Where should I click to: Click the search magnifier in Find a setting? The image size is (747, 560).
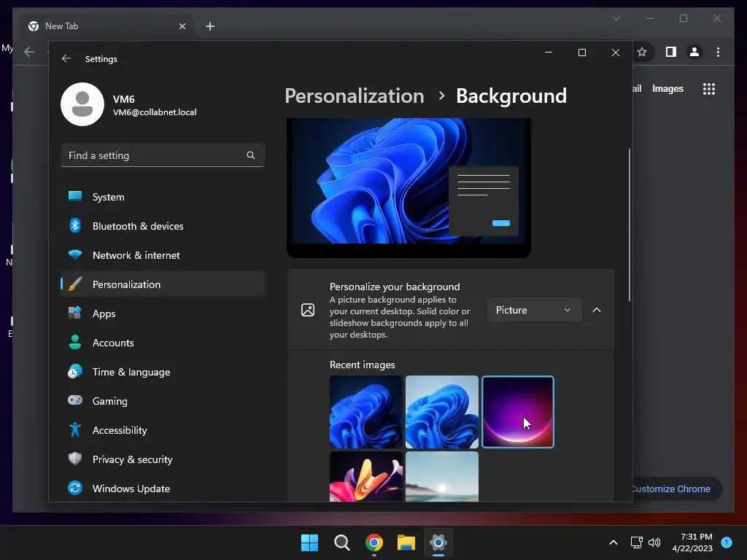click(x=251, y=155)
